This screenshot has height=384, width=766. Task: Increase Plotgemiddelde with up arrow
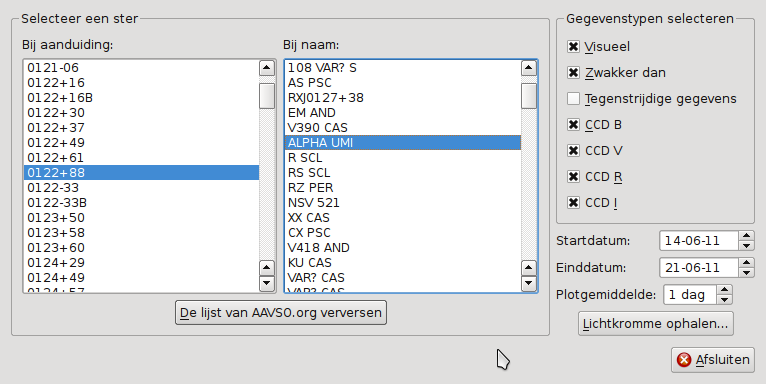pos(724,290)
